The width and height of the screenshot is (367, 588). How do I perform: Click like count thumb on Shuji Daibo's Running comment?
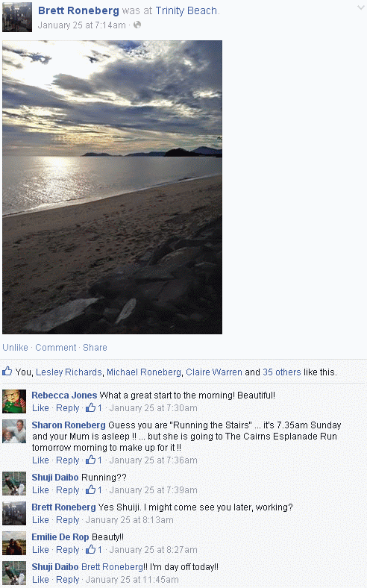tap(90, 490)
